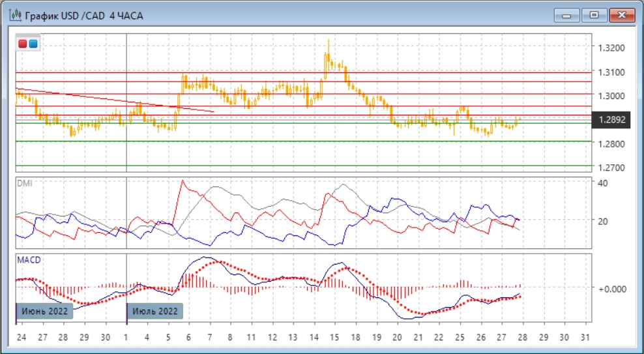Click the red square chart button
This screenshot has width=644, height=354.
coord(23,44)
